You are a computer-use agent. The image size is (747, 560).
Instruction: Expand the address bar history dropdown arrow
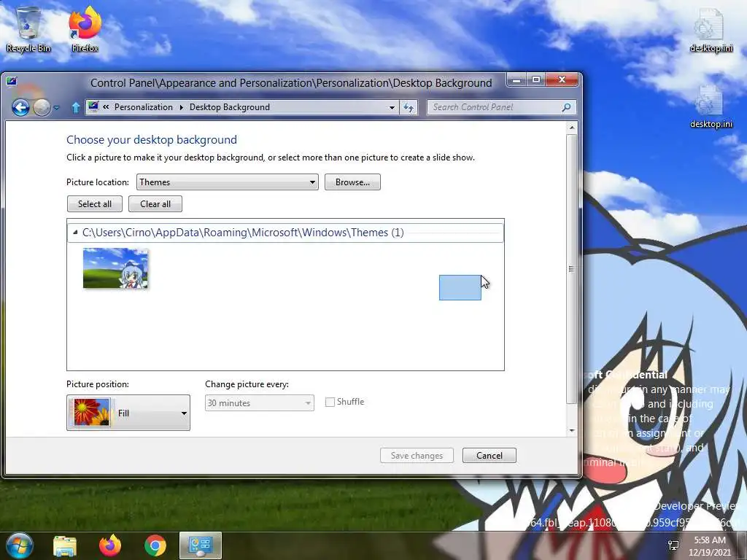pyautogui.click(x=392, y=107)
